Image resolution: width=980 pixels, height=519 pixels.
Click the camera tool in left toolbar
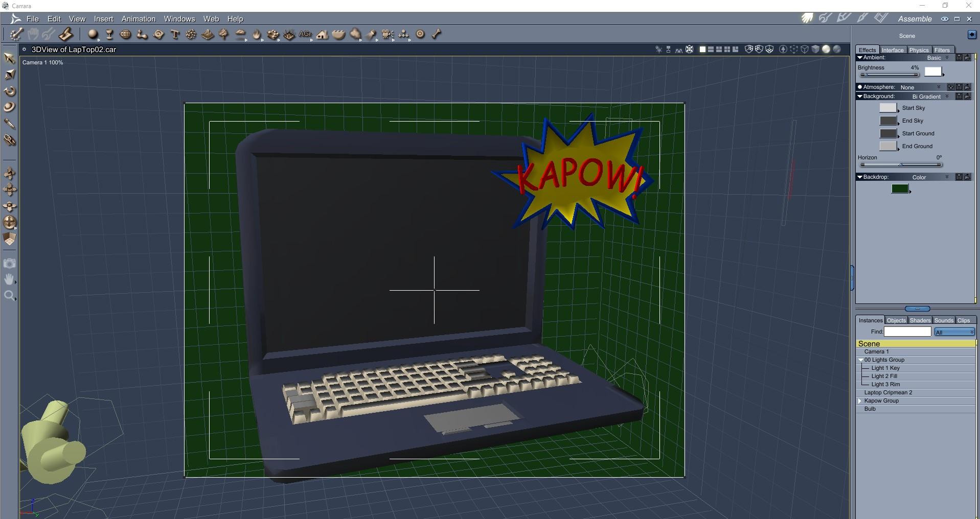click(9, 263)
